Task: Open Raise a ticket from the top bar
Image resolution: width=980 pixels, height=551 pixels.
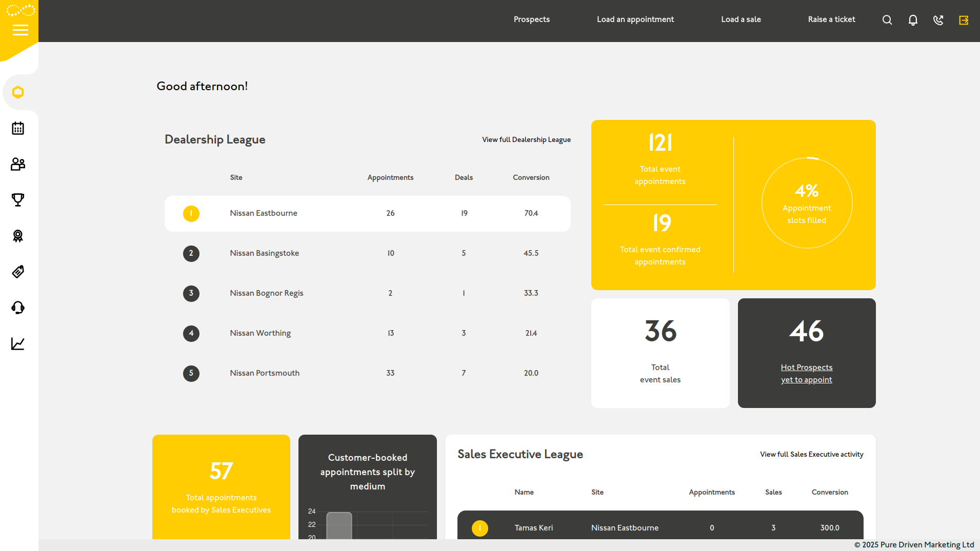Action: click(x=831, y=19)
